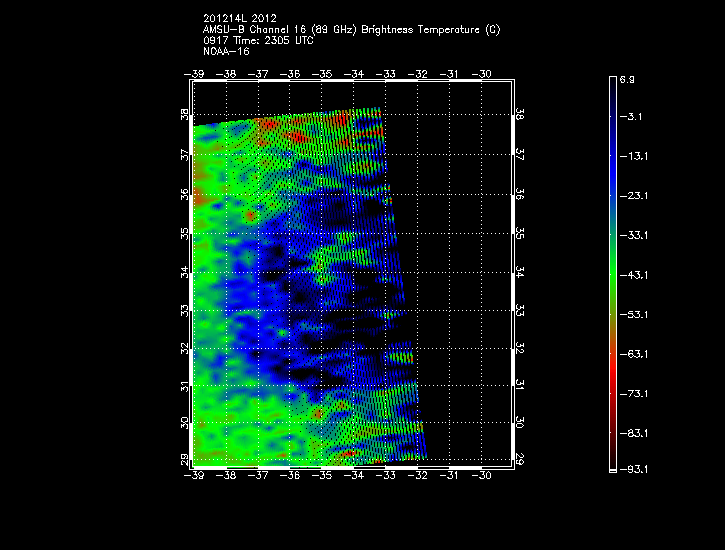725x550 pixels.
Task: Click the -32 tick label on top axis
Action: click(x=418, y=74)
